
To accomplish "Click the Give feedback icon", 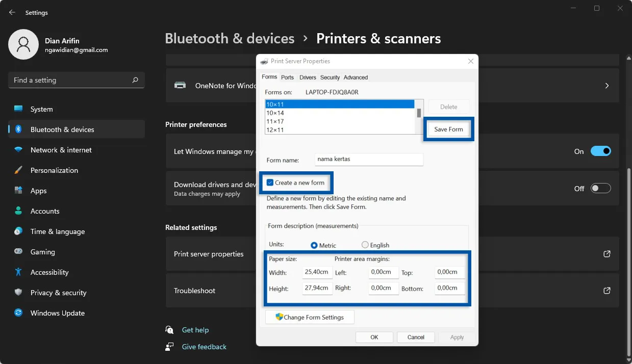I will tap(169, 347).
